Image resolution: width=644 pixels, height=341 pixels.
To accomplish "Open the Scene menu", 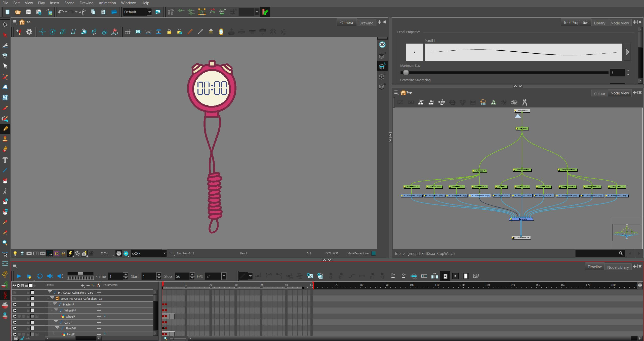I will [69, 3].
